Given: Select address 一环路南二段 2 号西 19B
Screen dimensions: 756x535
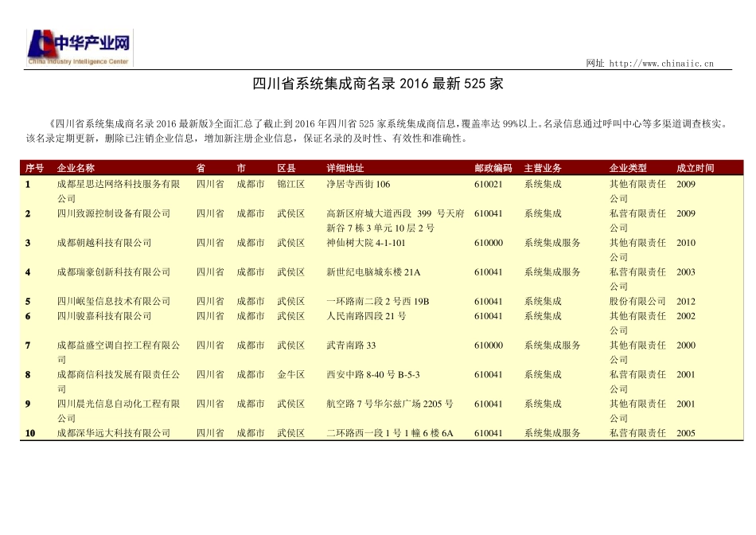Looking at the screenshot, I should 377,302.
